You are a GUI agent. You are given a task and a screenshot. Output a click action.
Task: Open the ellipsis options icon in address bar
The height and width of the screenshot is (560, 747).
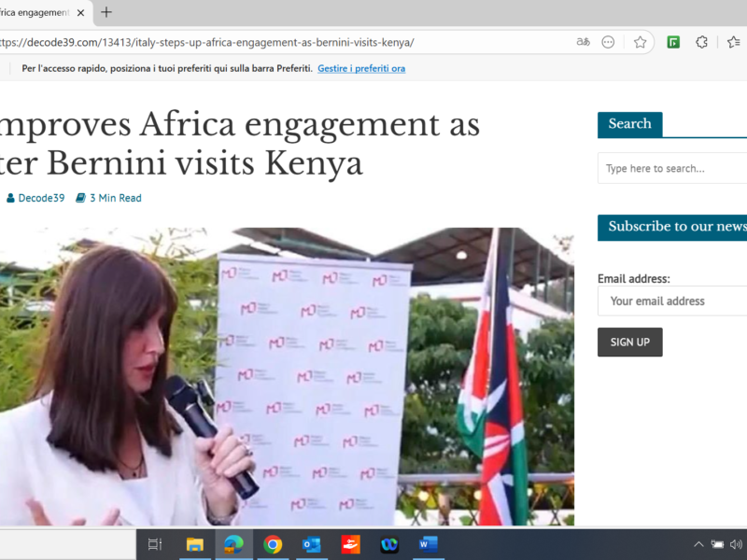(608, 42)
